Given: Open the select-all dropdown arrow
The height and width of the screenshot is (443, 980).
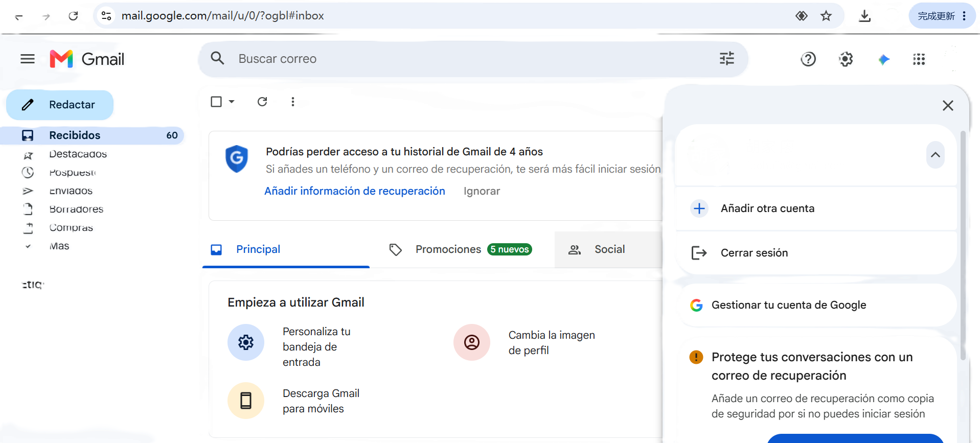Looking at the screenshot, I should pyautogui.click(x=232, y=102).
